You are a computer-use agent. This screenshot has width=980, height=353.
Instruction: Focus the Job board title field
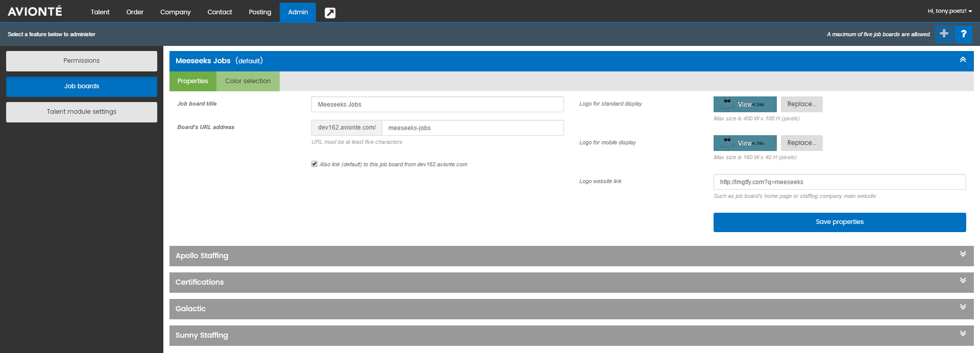pos(437,104)
